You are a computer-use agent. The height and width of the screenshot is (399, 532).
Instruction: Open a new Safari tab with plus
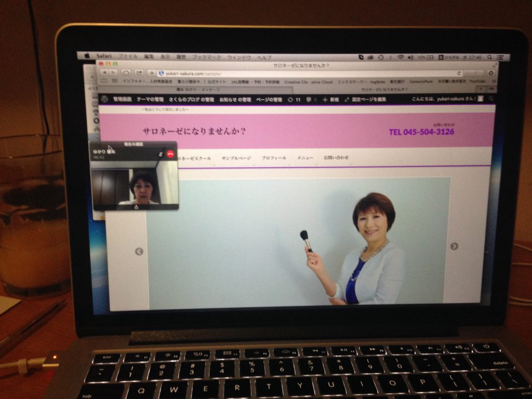[x=481, y=88]
